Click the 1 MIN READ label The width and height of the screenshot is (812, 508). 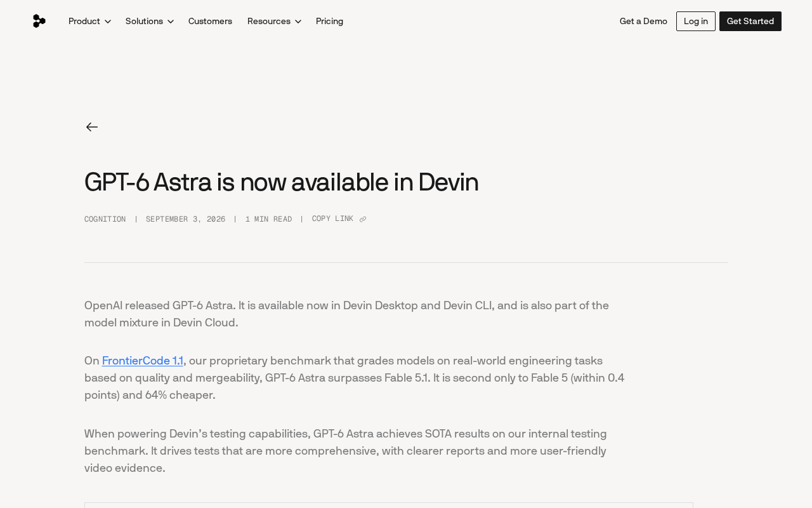pyautogui.click(x=268, y=219)
